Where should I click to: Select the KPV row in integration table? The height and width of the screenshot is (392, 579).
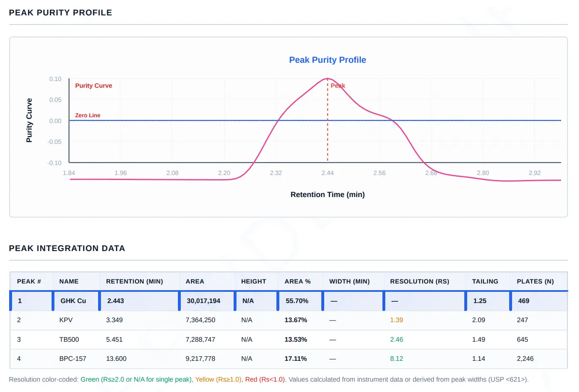[x=289, y=320]
